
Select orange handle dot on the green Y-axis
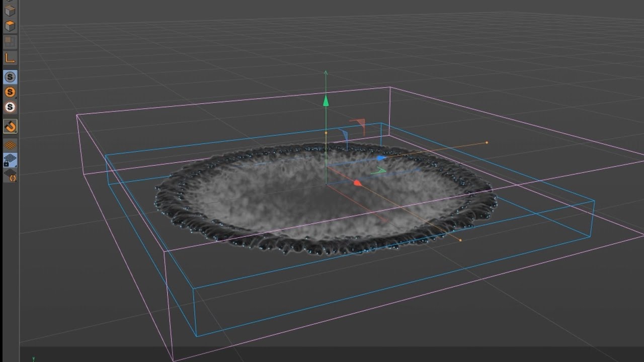326,133
